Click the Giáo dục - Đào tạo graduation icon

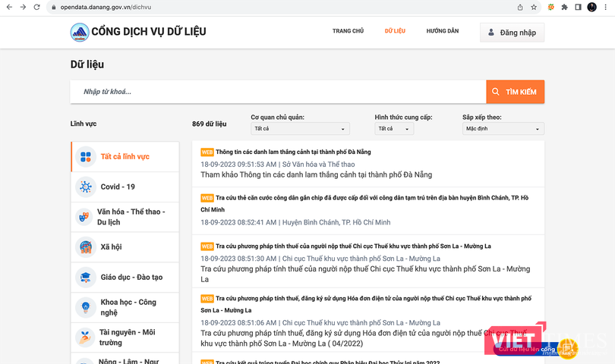(85, 278)
